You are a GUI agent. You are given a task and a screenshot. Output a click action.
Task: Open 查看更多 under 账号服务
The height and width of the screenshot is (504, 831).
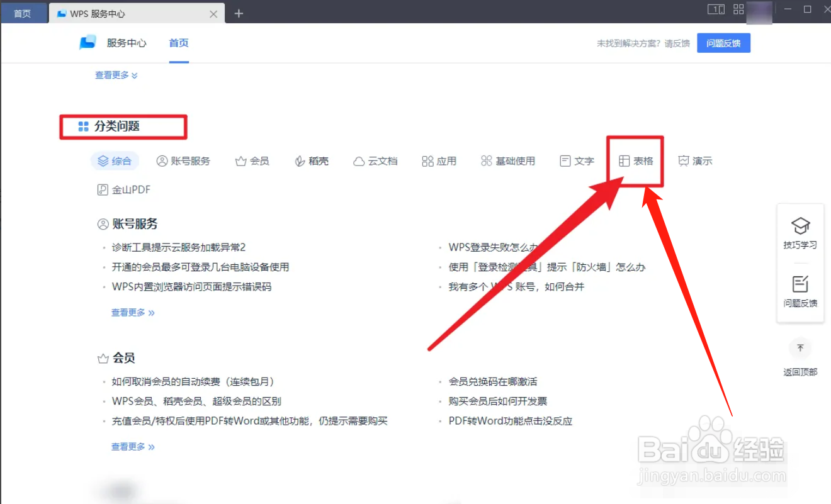tap(133, 312)
